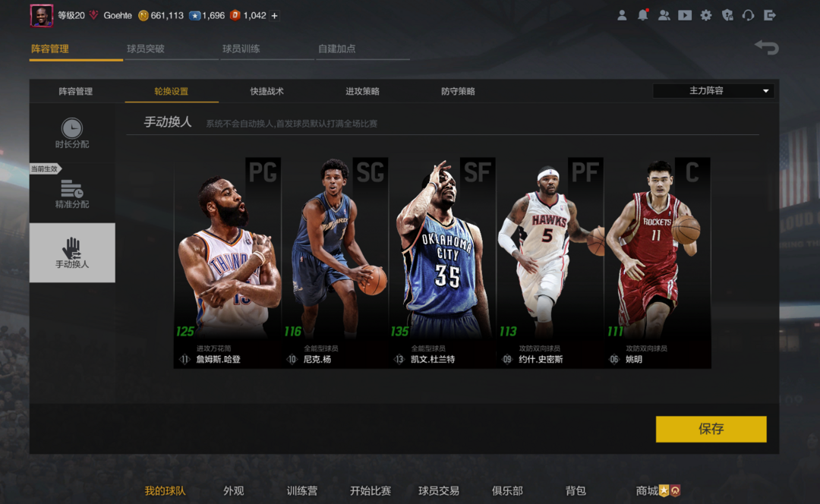The height and width of the screenshot is (504, 820).
Task: Click the gold coin currency icon
Action: [x=143, y=16]
